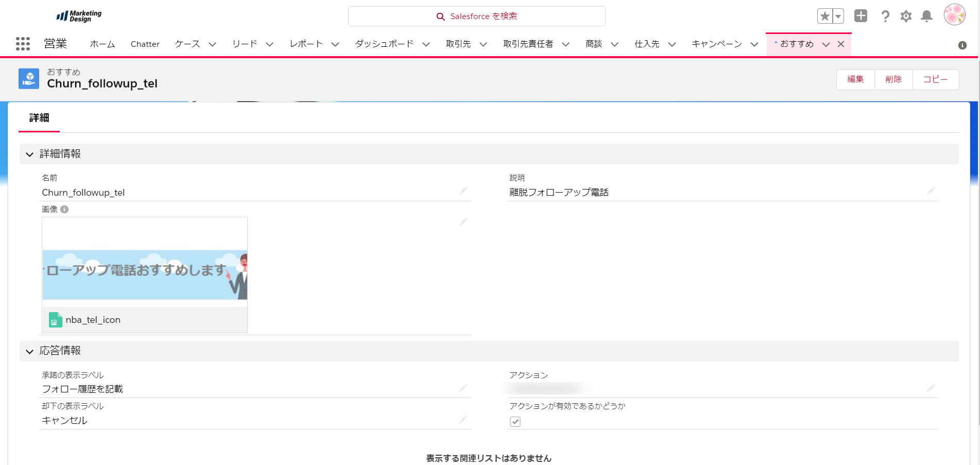
Task: Expand the ケース tab dropdown chevron
Action: tap(212, 44)
